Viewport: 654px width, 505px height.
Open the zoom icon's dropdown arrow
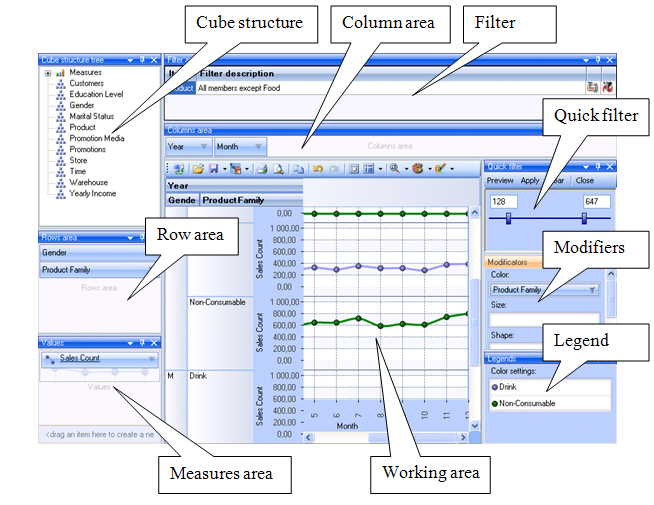406,169
